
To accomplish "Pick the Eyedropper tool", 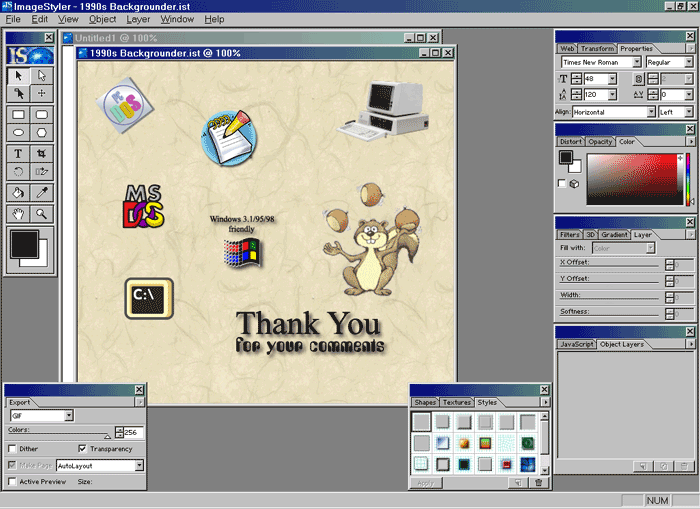I will (42, 193).
